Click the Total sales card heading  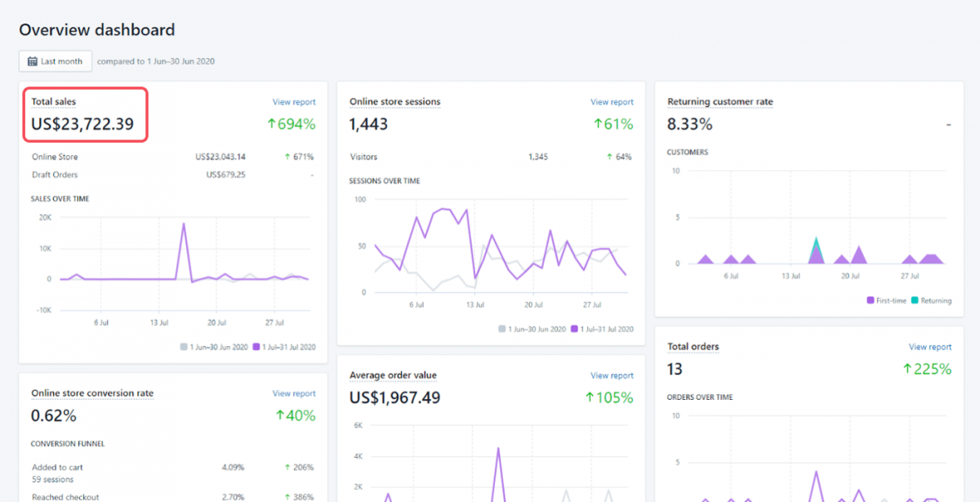[x=54, y=102]
